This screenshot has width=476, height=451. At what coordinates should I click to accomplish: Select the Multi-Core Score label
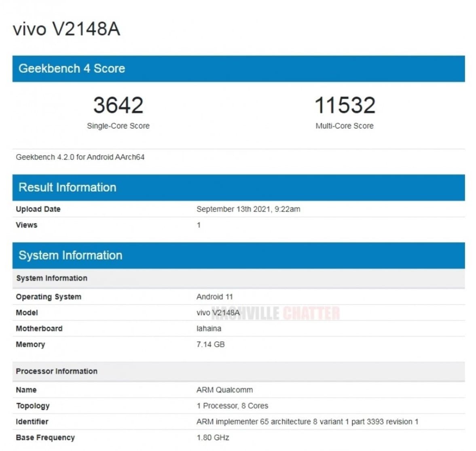(x=345, y=126)
